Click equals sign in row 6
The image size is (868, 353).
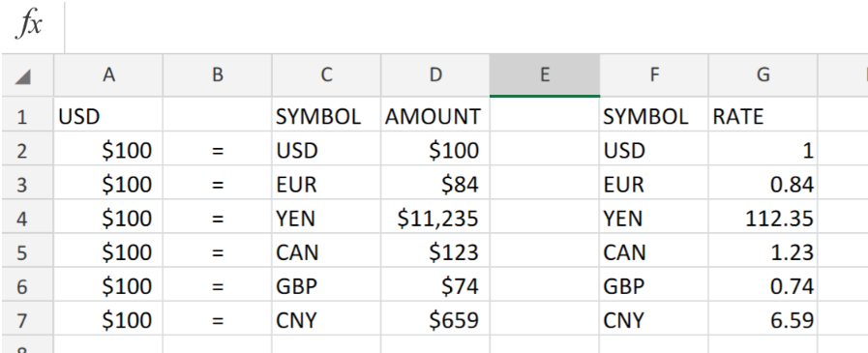218,286
